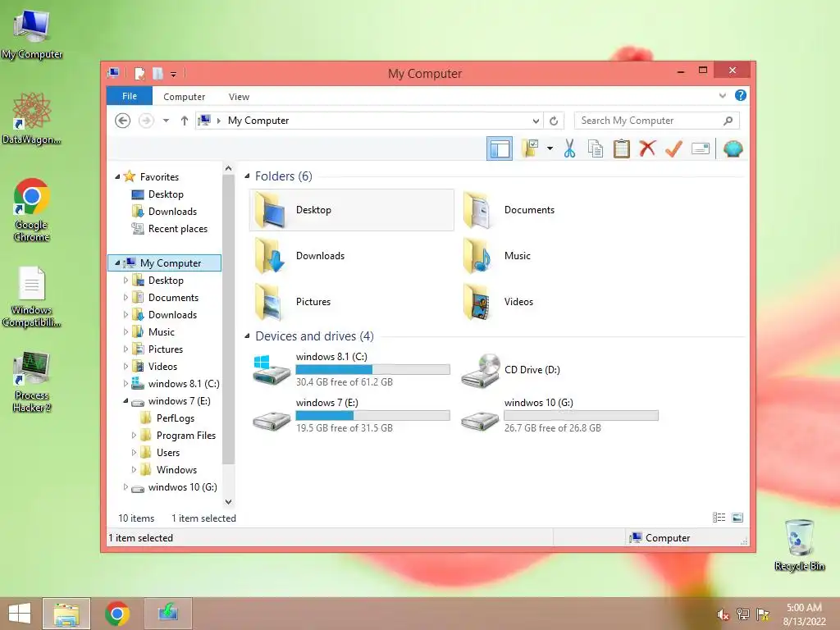This screenshot has width=840, height=630.
Task: Collapse the My Computer tree node
Action: click(x=117, y=263)
